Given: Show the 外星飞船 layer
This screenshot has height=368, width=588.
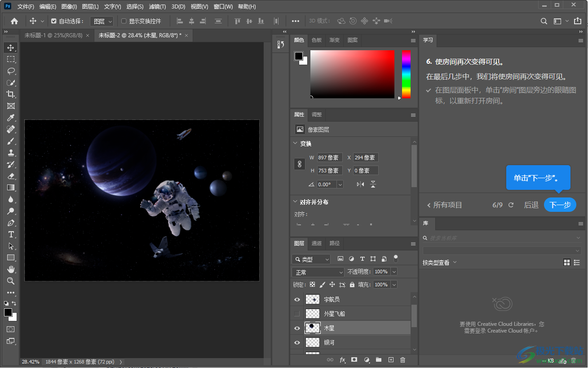Looking at the screenshot, I should (296, 314).
